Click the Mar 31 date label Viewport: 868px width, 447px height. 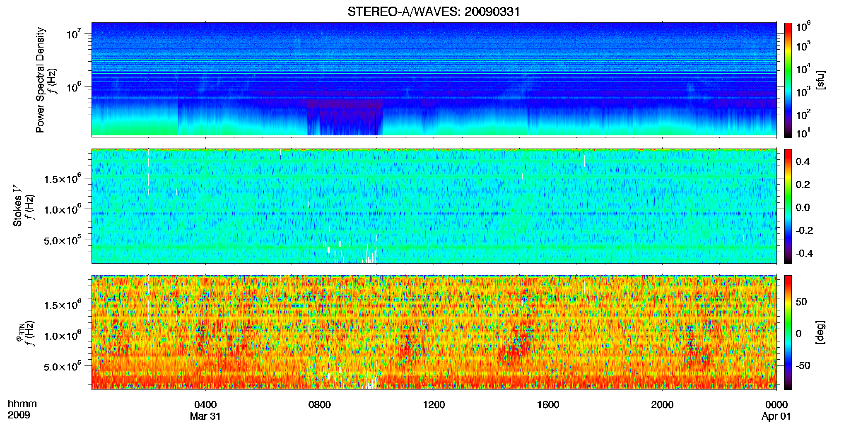click(205, 416)
